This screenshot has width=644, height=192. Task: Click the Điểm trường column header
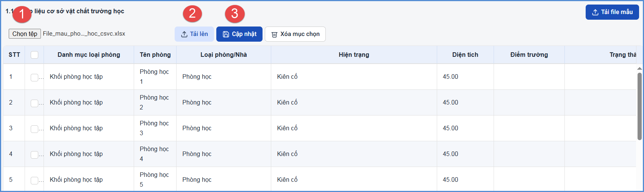(x=529, y=55)
